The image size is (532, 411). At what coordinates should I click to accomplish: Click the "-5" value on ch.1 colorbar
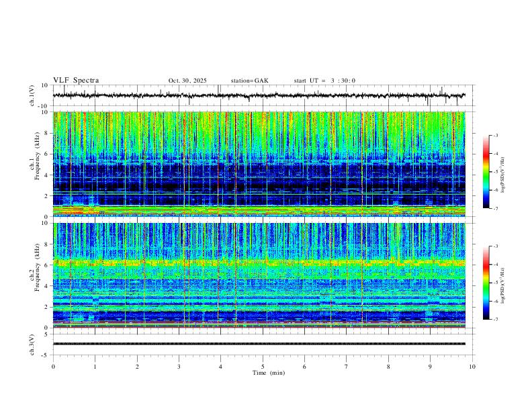click(x=495, y=172)
